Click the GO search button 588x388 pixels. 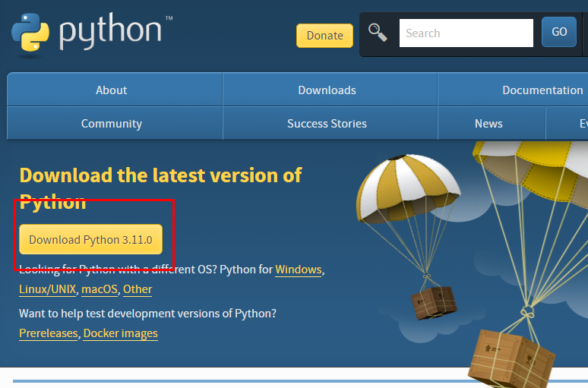pyautogui.click(x=558, y=32)
